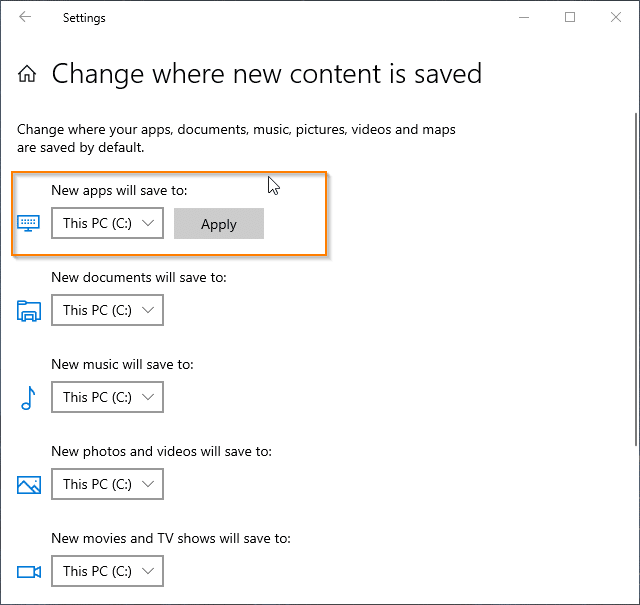Open the new documents save location dropdown

point(107,310)
